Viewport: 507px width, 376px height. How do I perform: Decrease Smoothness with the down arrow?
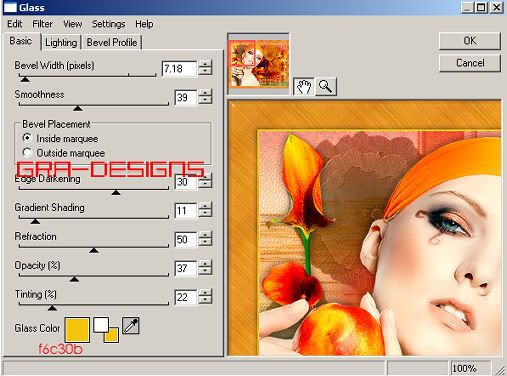point(205,101)
